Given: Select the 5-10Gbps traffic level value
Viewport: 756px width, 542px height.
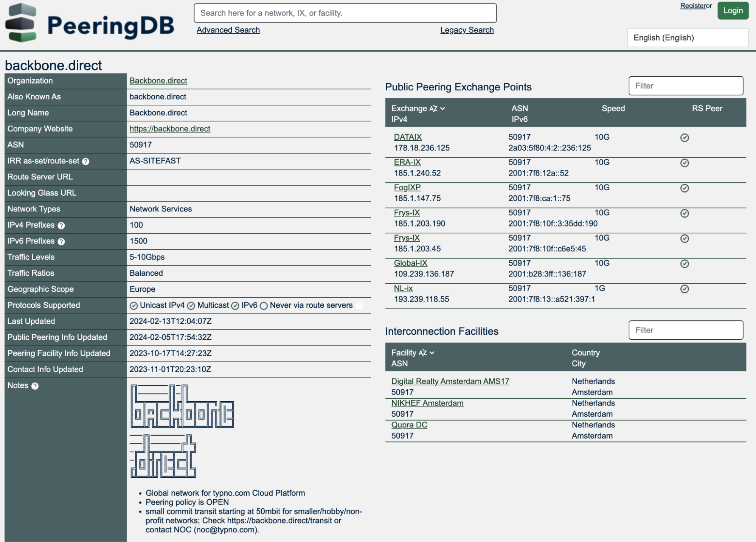Looking at the screenshot, I should point(147,257).
